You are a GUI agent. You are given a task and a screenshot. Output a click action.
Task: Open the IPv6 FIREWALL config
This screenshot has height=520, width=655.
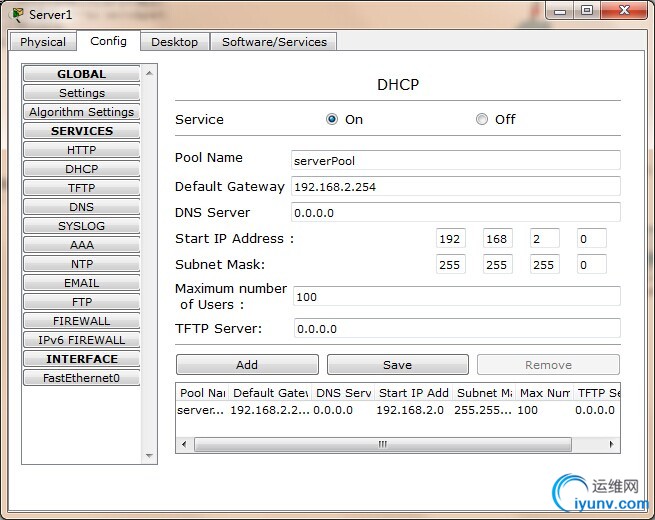81,340
